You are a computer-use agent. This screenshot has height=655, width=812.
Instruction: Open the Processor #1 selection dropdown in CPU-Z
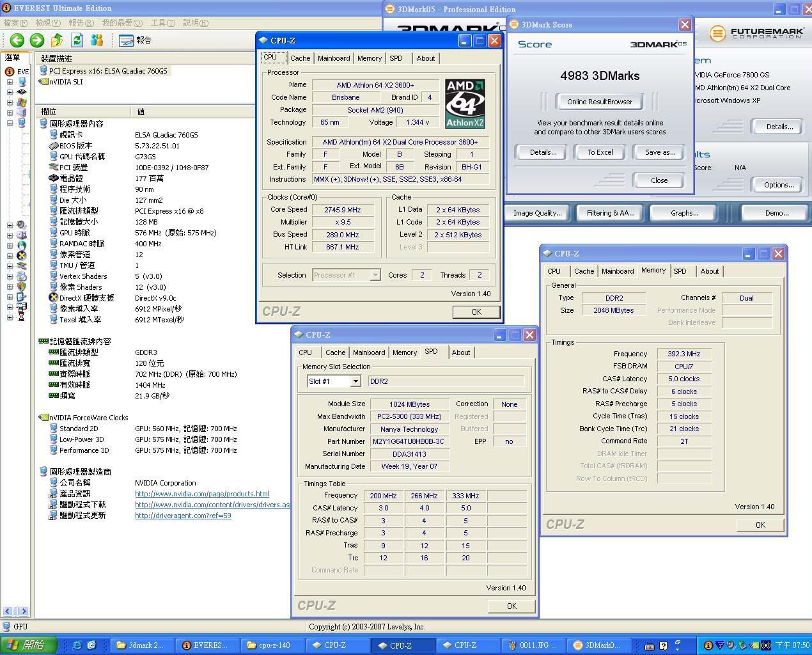pyautogui.click(x=375, y=275)
